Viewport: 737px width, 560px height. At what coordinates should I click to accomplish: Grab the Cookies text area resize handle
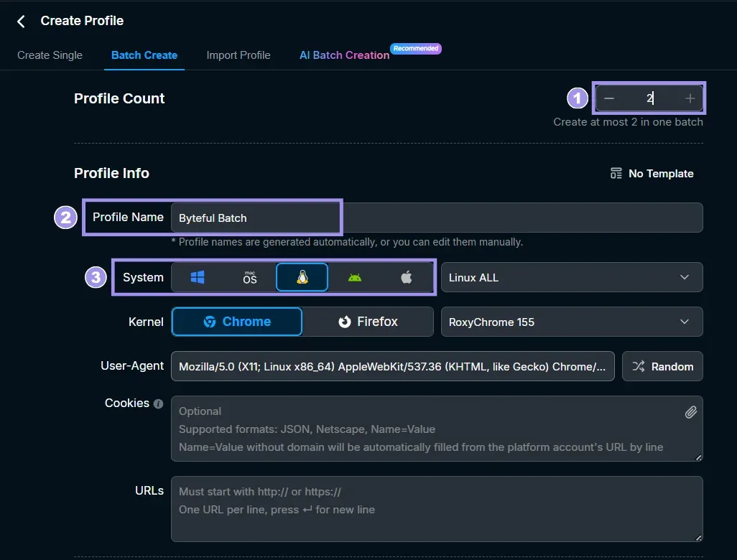click(x=698, y=457)
